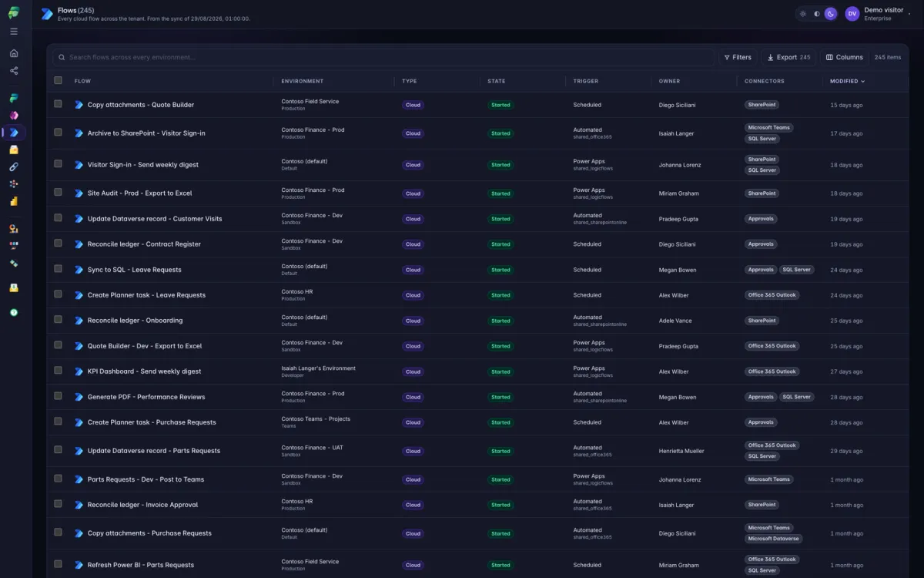Open the multicolored dots sidebar icon
This screenshot has height=578, width=924.
(x=14, y=184)
